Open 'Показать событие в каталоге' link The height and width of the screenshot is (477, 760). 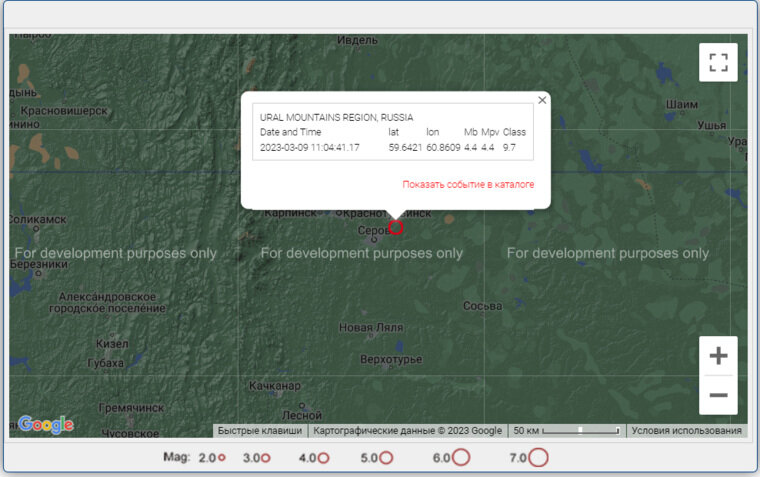coord(468,184)
